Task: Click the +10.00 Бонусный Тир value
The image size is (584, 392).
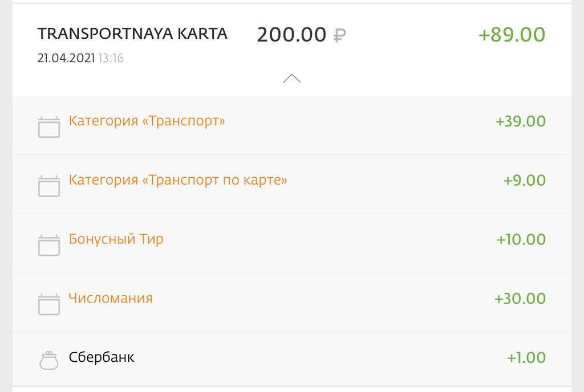Action: pos(521,239)
